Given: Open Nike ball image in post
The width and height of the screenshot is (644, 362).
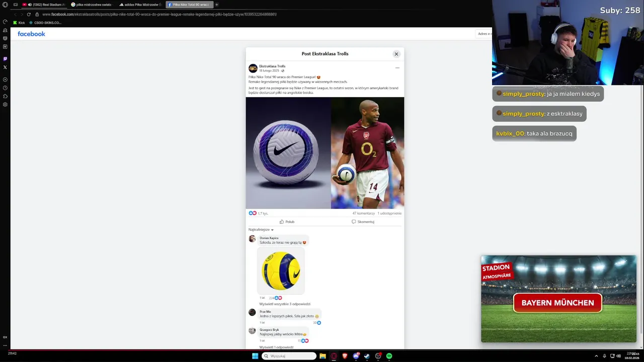Looking at the screenshot, I should pos(288,153).
